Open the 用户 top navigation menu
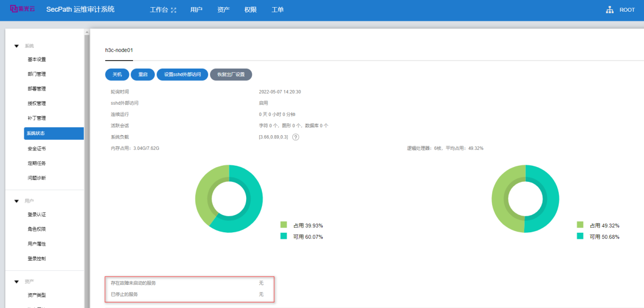Screen dimensions: 644x308 pos(196,10)
